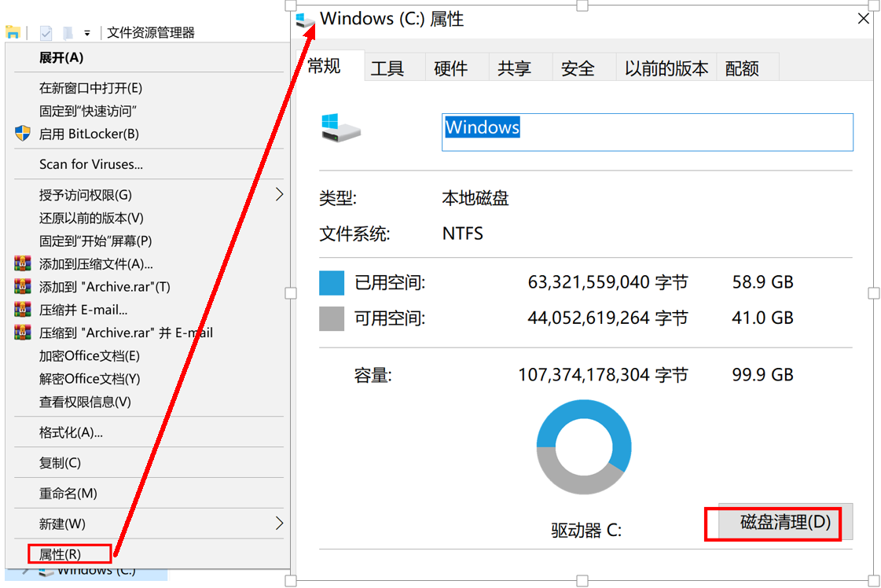Open the quick access toolbar customize dropdown arrow
Viewport: 881px width, 588px height.
tap(87, 33)
